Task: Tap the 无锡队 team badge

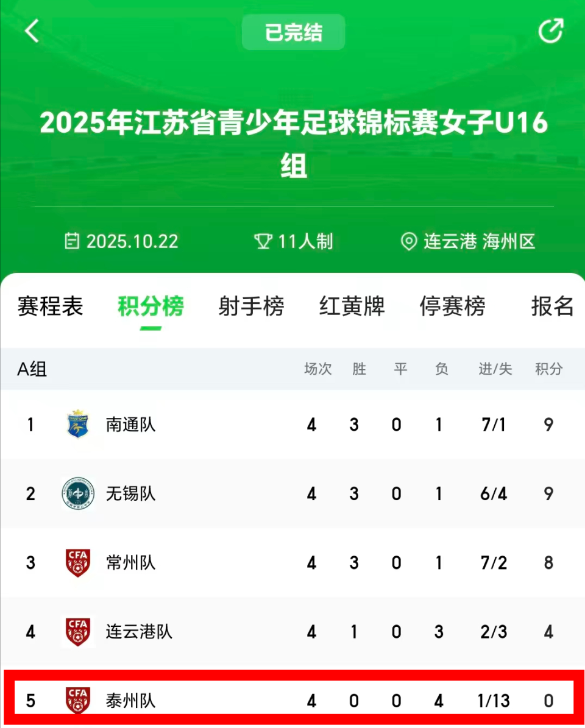Action: [x=78, y=493]
